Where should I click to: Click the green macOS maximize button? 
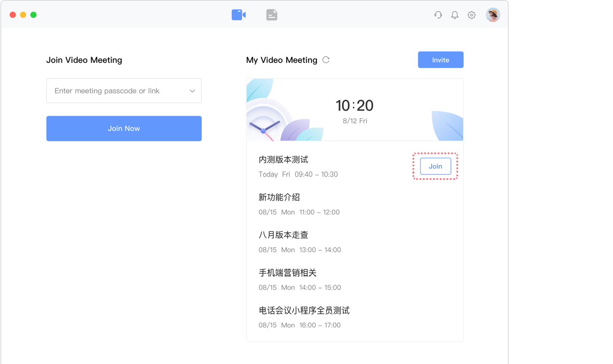(33, 15)
